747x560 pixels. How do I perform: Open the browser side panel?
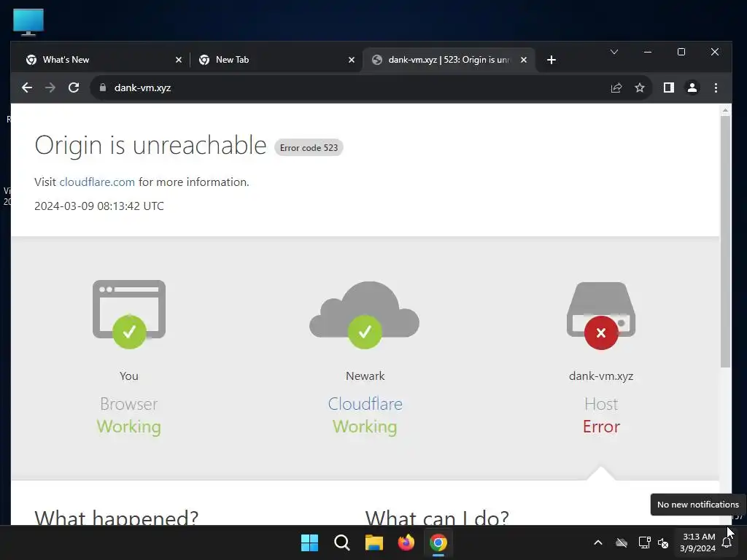(x=668, y=87)
